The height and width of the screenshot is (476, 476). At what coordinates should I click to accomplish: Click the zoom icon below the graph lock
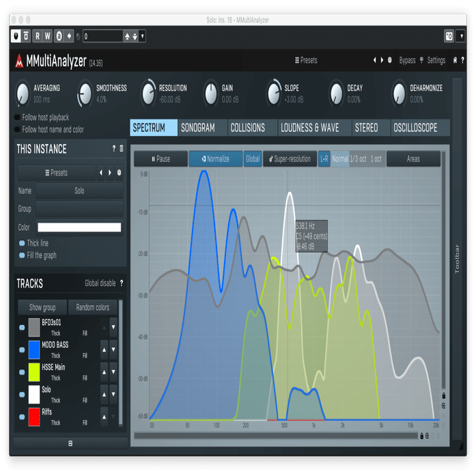point(443,406)
